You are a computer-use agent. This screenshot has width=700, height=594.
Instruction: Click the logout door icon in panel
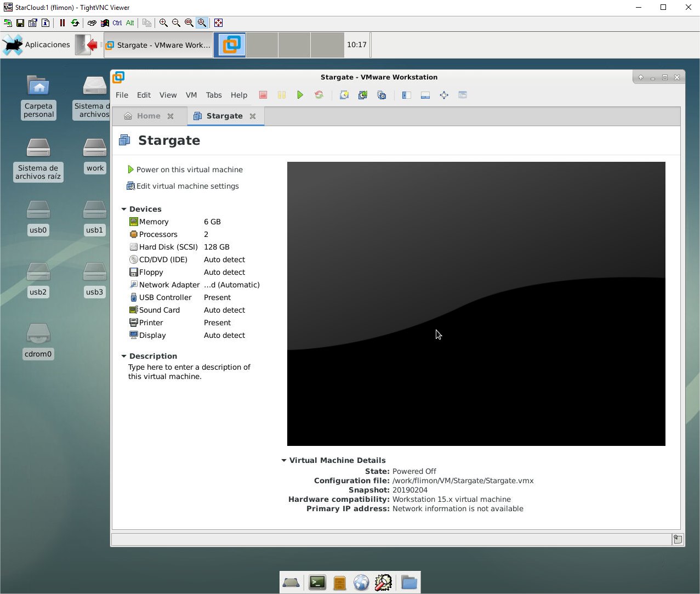(x=87, y=45)
